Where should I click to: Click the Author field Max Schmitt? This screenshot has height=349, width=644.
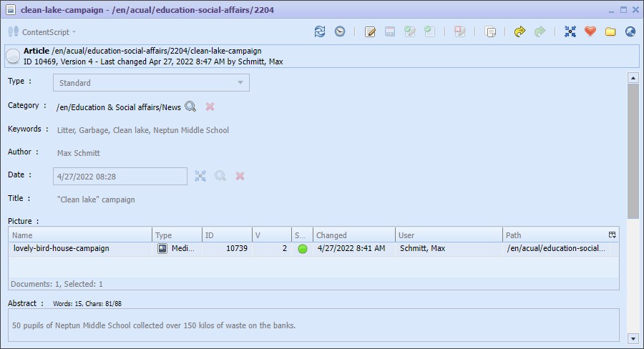[x=79, y=153]
